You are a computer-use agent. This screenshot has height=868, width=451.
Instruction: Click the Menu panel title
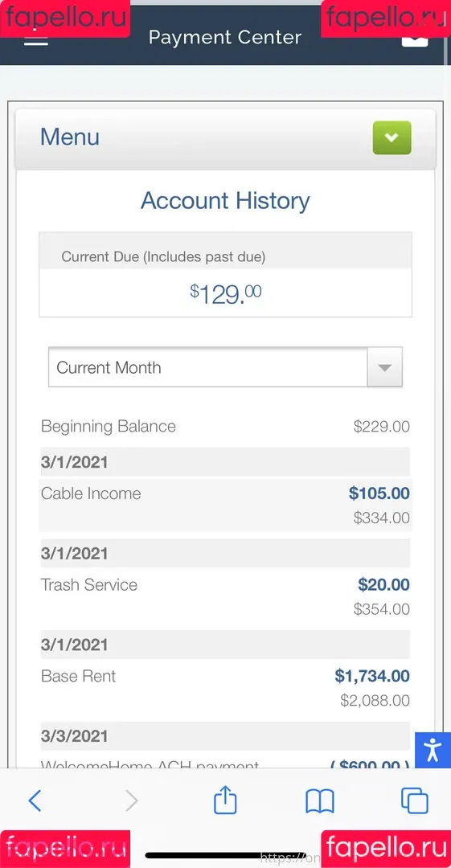click(70, 137)
